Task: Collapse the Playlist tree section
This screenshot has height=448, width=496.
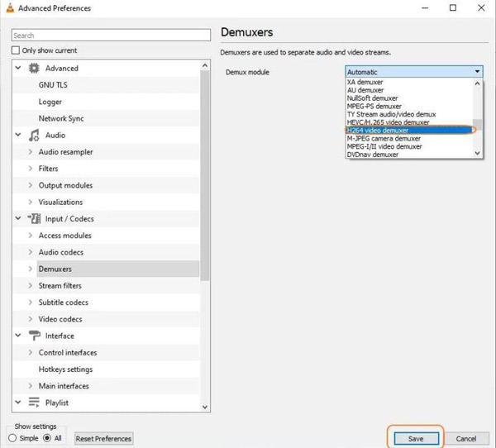Action: [x=18, y=402]
